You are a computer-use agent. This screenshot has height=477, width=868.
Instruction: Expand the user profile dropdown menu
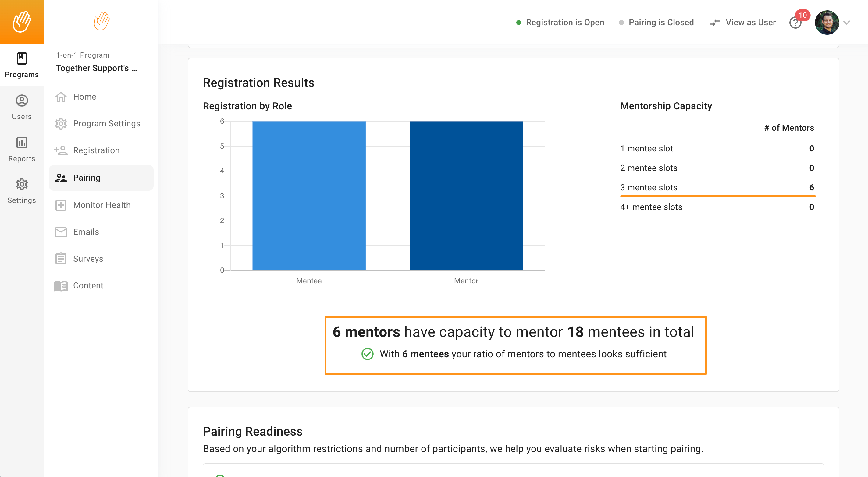pyautogui.click(x=847, y=22)
